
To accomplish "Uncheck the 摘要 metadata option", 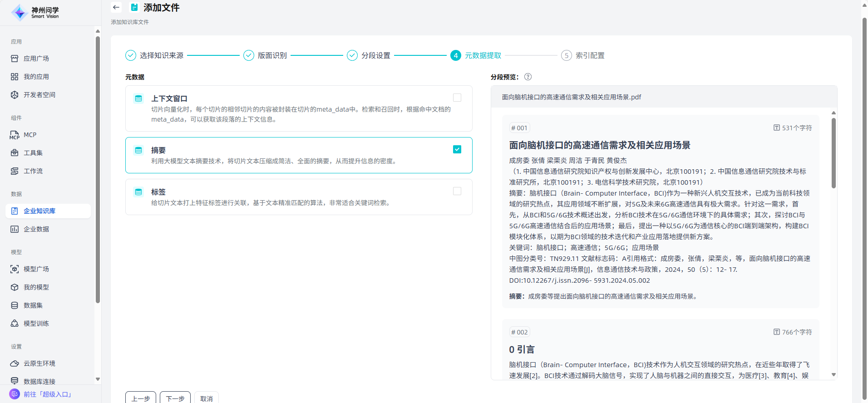I will 457,149.
